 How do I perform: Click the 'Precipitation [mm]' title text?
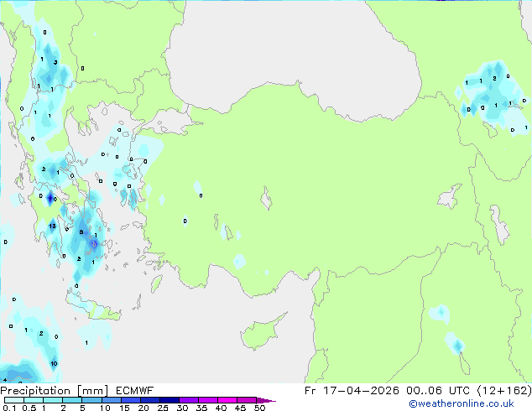tap(54, 391)
